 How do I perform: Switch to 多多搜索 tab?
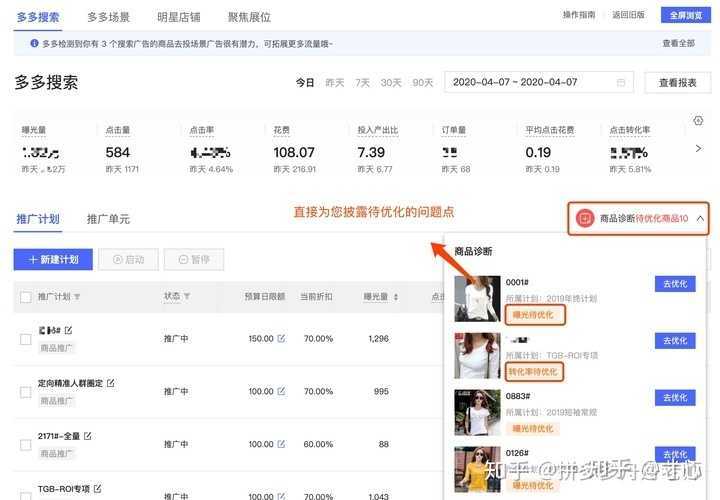click(x=38, y=17)
